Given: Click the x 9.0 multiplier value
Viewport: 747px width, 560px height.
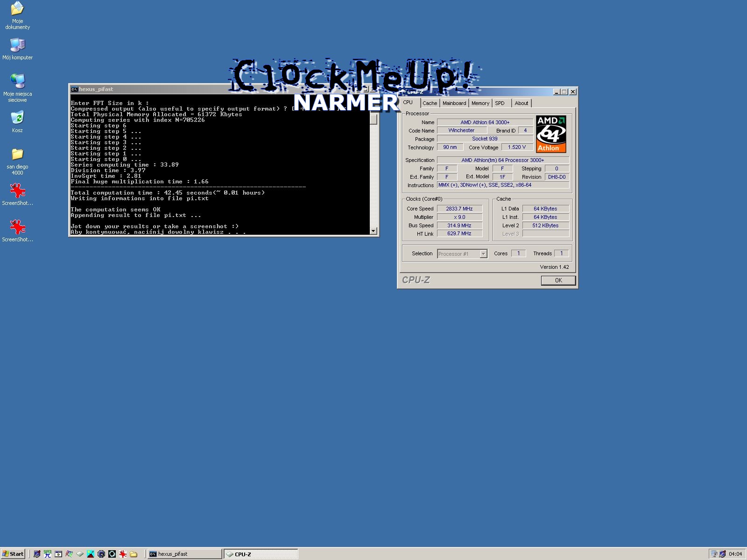Looking at the screenshot, I should click(459, 217).
